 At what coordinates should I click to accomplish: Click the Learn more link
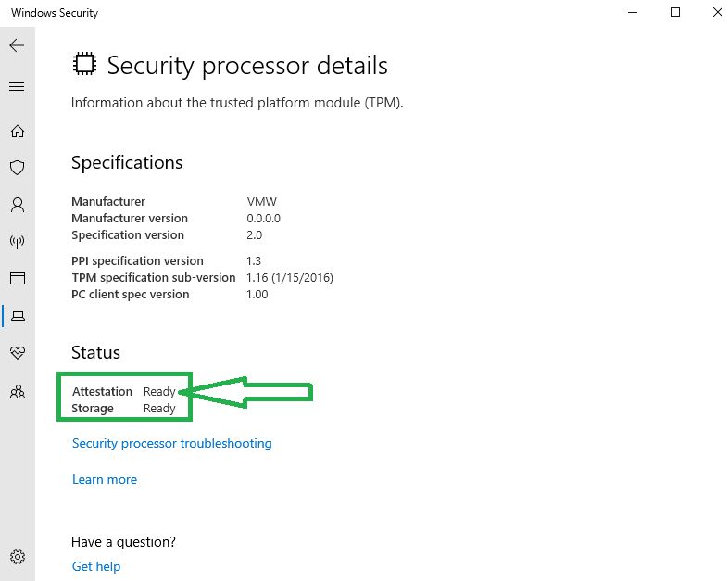[105, 480]
